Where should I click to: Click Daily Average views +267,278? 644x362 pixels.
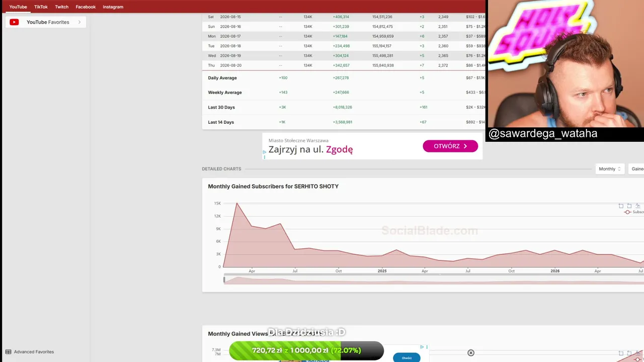(x=341, y=78)
